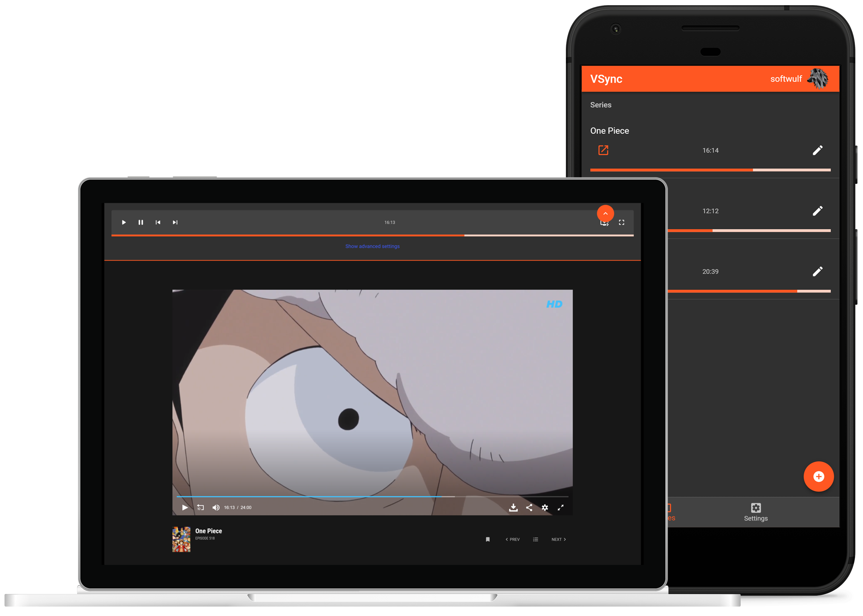Image resolution: width=863 pixels, height=616 pixels.
Task: Click the One Piece title below the video
Action: [x=209, y=531]
